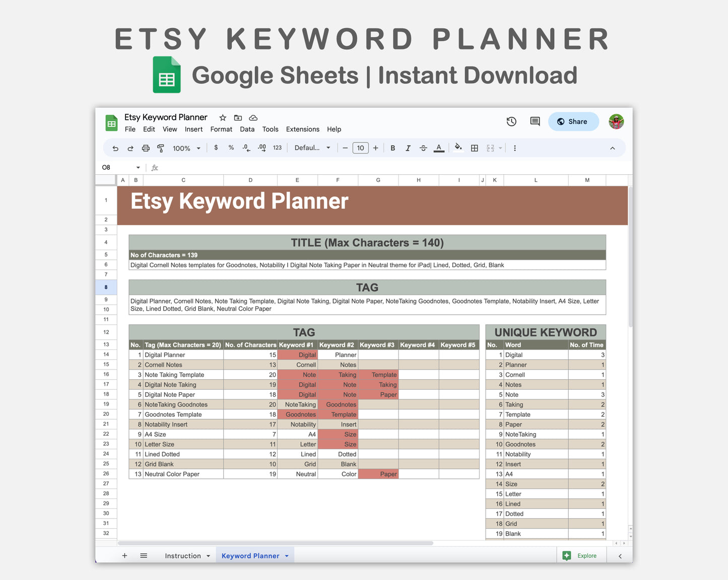Apply bold formatting from the toolbar
Viewport: 728px width, 580px height.
click(392, 148)
